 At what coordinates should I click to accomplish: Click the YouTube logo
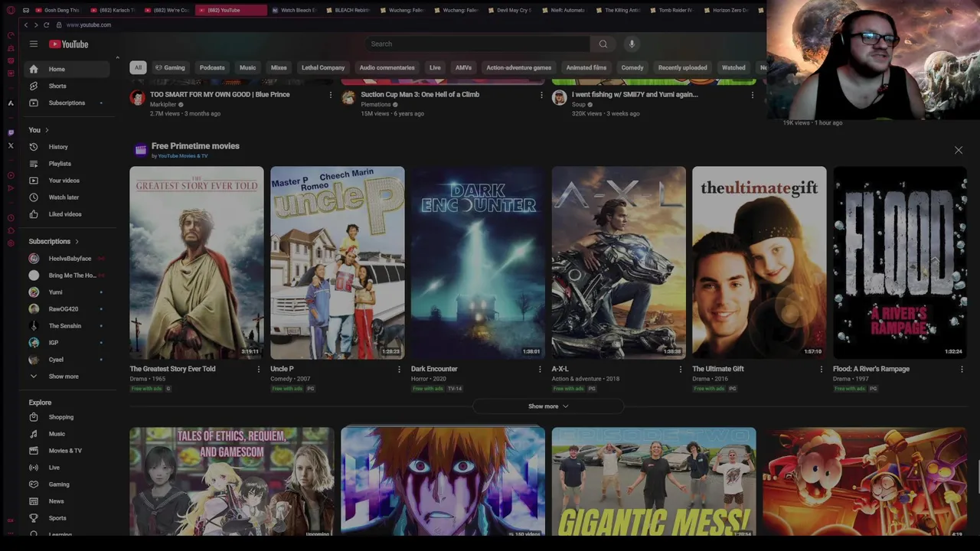point(69,44)
